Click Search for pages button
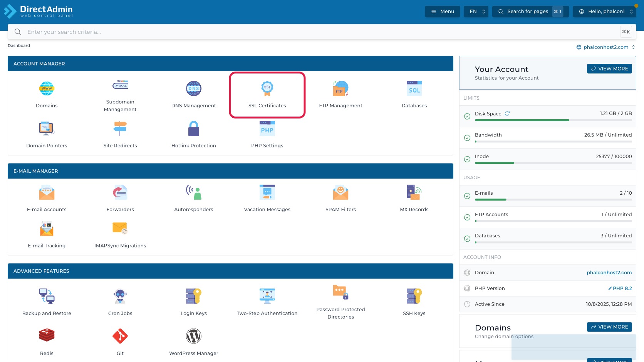 tap(530, 12)
